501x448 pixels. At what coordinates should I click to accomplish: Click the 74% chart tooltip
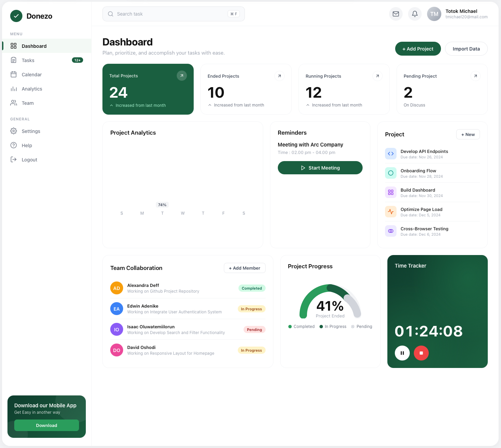pyautogui.click(x=162, y=205)
